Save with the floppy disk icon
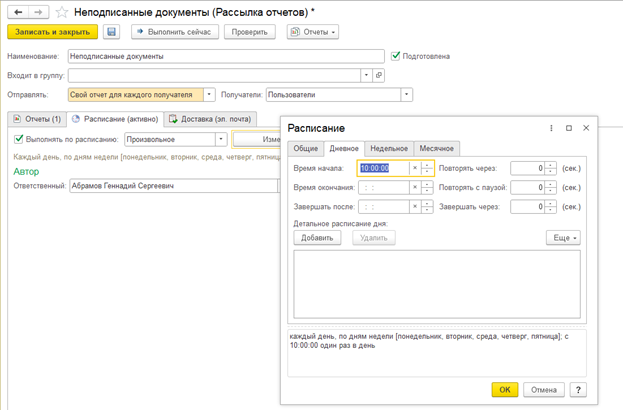The height and width of the screenshot is (410, 623). tap(112, 32)
